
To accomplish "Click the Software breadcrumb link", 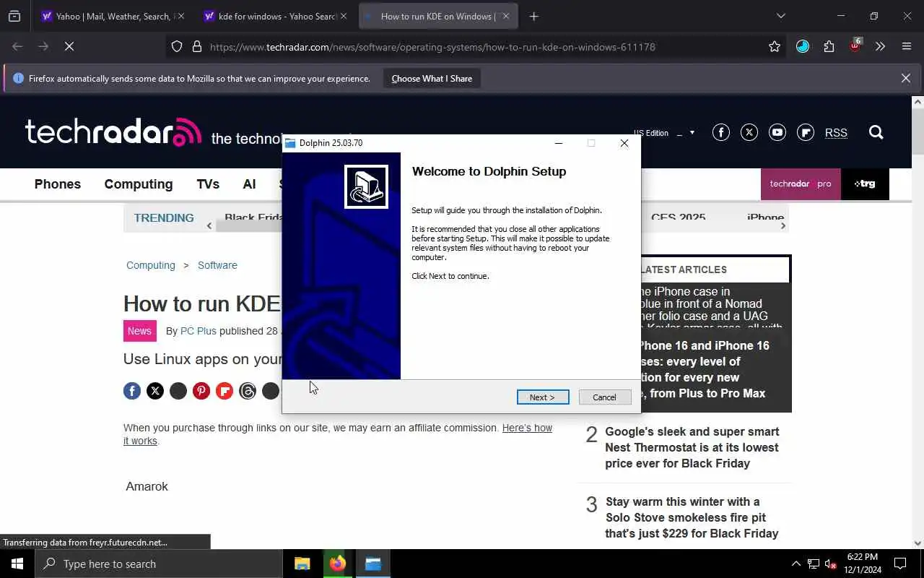I will tap(217, 265).
